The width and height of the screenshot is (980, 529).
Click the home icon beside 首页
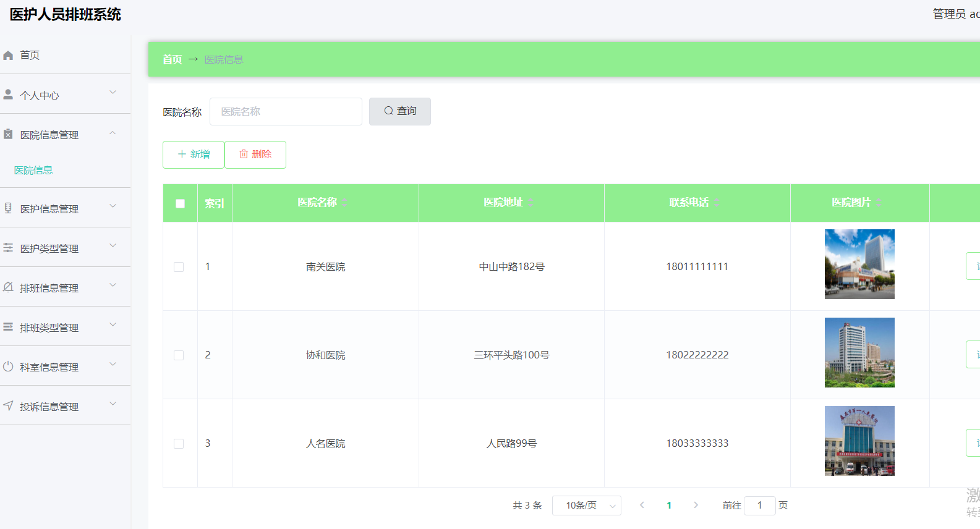tap(8, 56)
